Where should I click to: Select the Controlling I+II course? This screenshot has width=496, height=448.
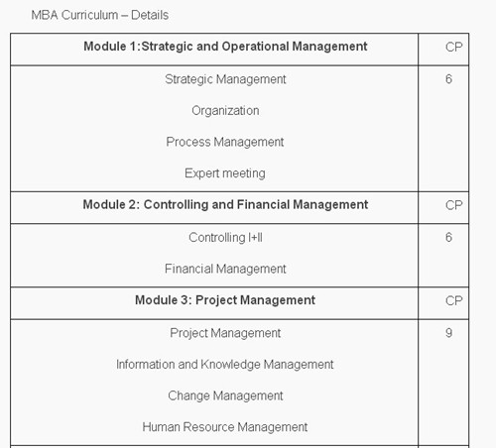pos(225,238)
